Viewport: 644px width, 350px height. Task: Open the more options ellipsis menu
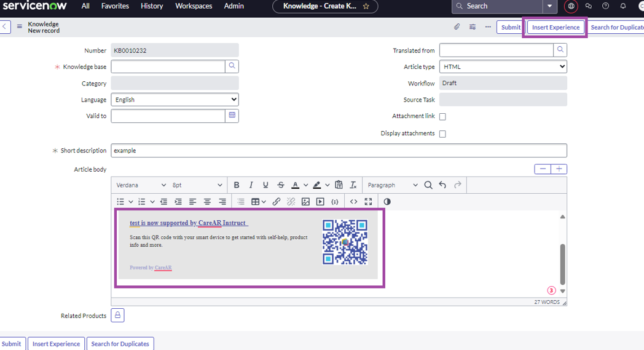[488, 26]
